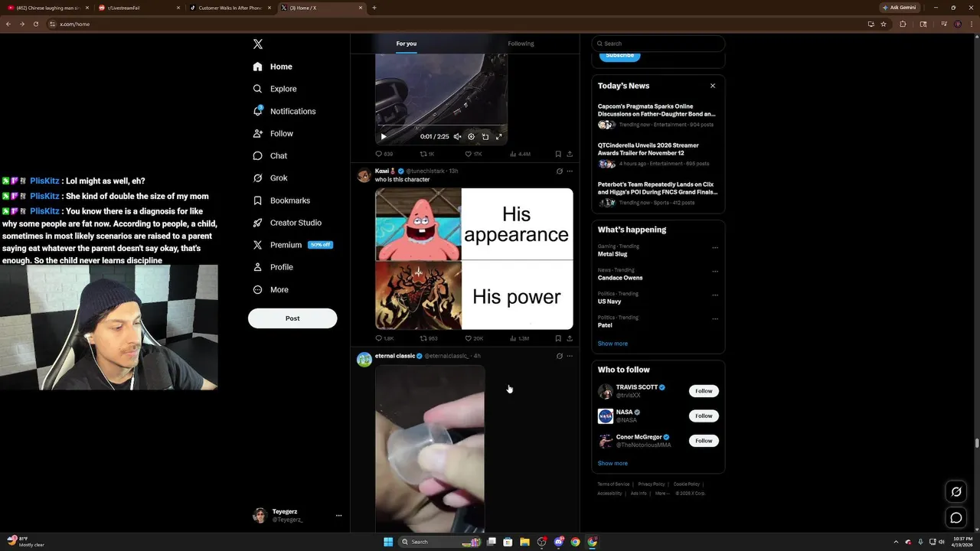Viewport: 980px width, 551px height.
Task: Click the white Post button
Action: [x=292, y=318]
